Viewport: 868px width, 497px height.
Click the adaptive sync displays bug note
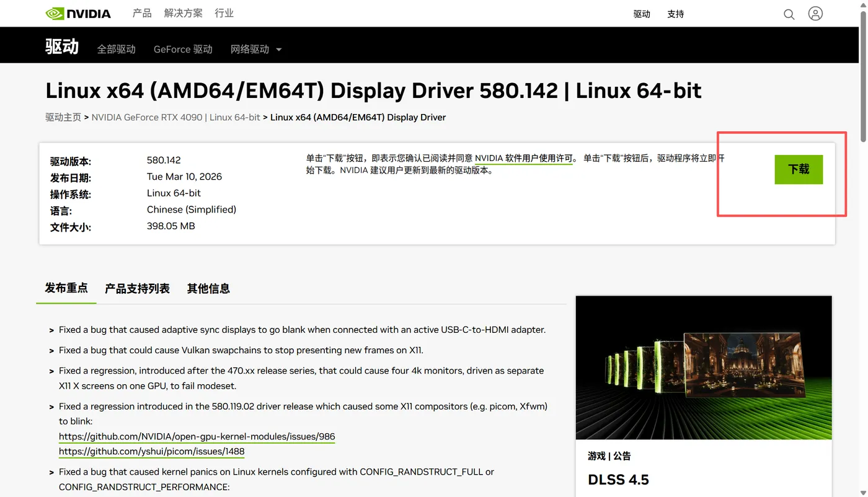(x=302, y=330)
